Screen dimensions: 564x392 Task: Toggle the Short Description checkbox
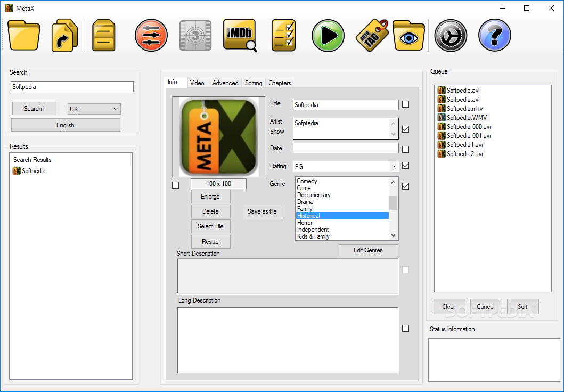pos(405,270)
